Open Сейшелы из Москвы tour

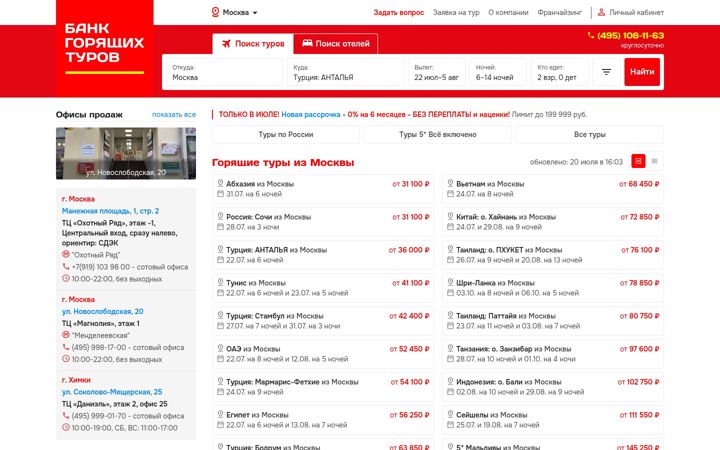click(553, 420)
